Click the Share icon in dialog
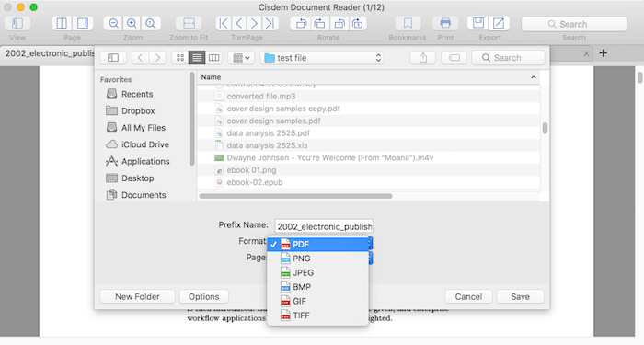The image size is (644, 345). click(x=422, y=58)
